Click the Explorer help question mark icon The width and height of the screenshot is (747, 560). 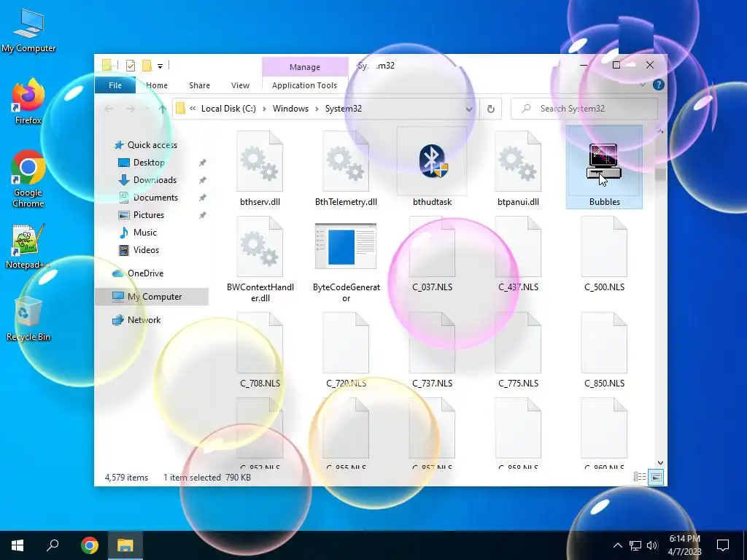pos(659,85)
